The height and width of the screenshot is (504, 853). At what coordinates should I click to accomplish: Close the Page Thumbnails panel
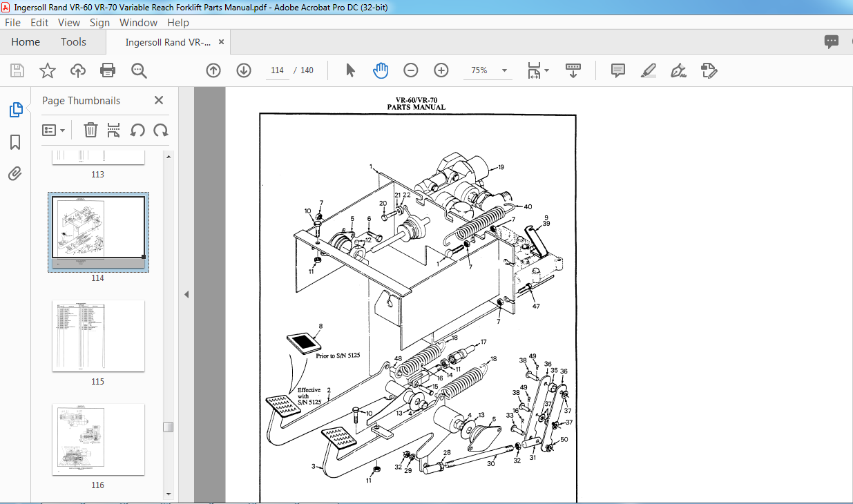159,100
